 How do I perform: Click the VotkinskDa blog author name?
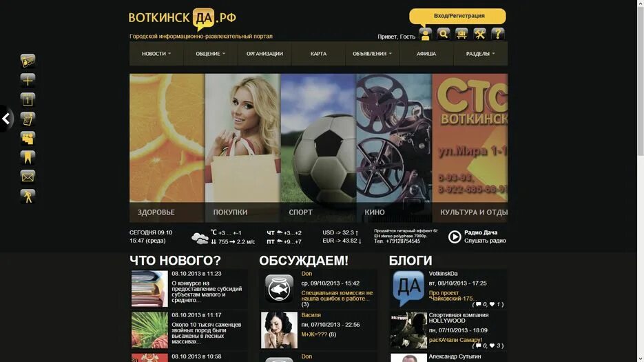pyautogui.click(x=443, y=274)
